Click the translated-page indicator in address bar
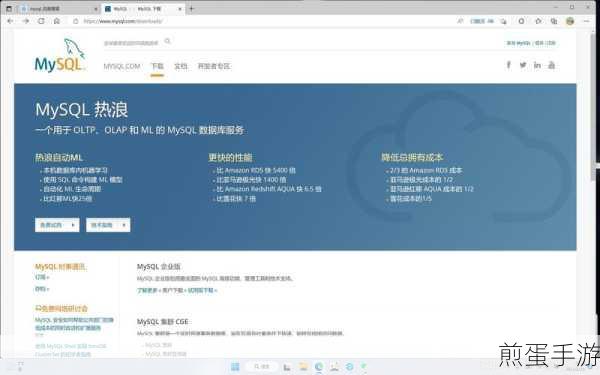600x375 pixels. pyautogui.click(x=482, y=21)
